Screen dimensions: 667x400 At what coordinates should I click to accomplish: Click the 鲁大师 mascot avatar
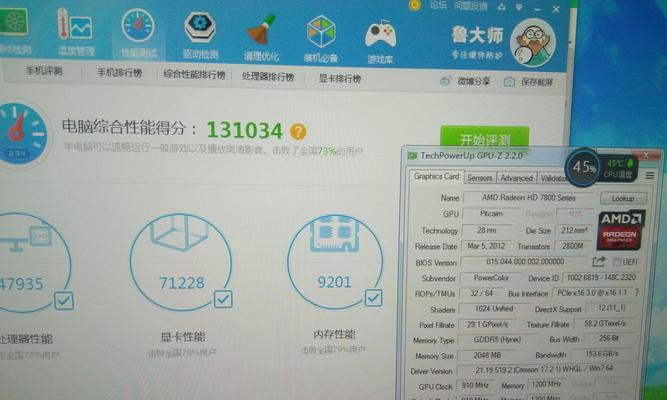(x=533, y=43)
